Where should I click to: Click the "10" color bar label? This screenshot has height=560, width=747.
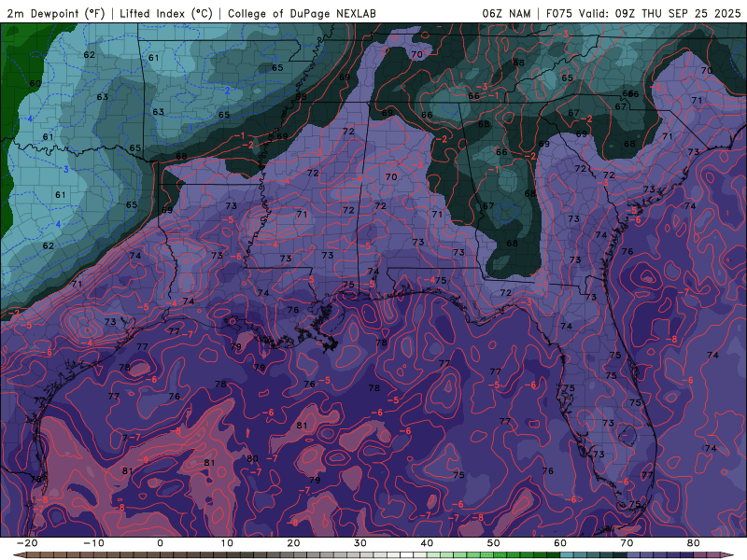tap(227, 543)
